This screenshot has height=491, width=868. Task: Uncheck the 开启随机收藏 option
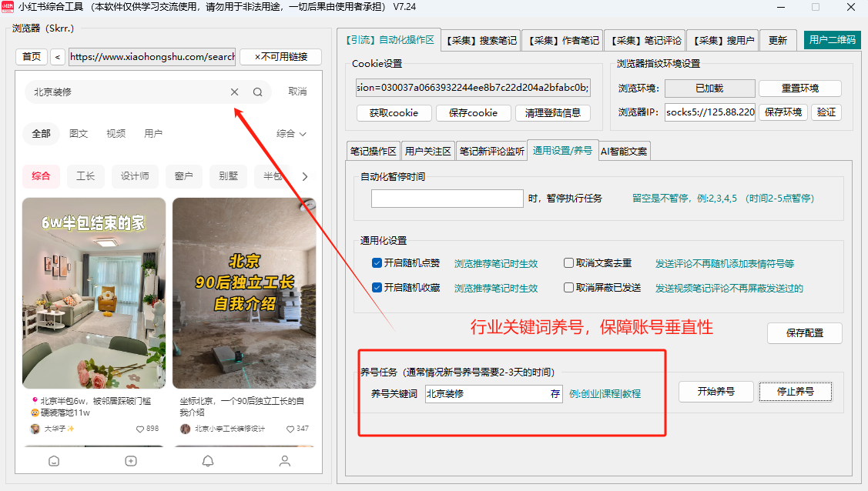(377, 288)
